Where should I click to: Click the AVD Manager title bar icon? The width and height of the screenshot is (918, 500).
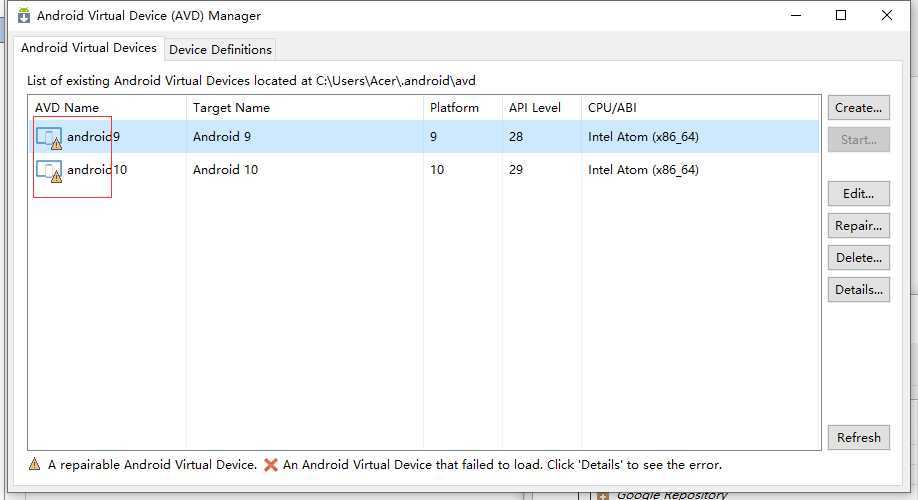pos(24,16)
